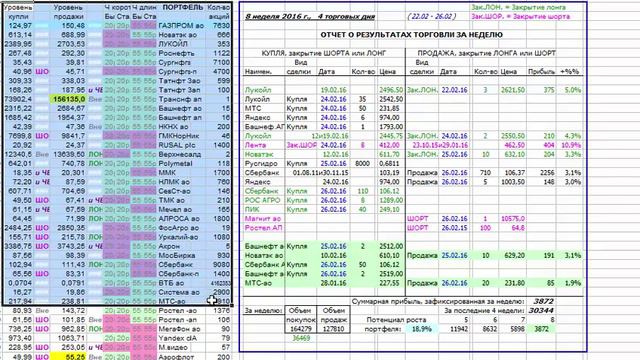The height and width of the screenshot is (360, 640).
Task: Select the 'Зак.ШОР. = Закрытие шорта' legend
Action: [x=520, y=17]
